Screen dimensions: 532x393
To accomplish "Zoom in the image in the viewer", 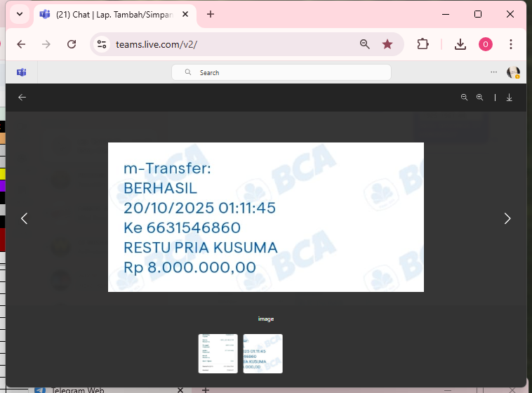I will (479, 98).
